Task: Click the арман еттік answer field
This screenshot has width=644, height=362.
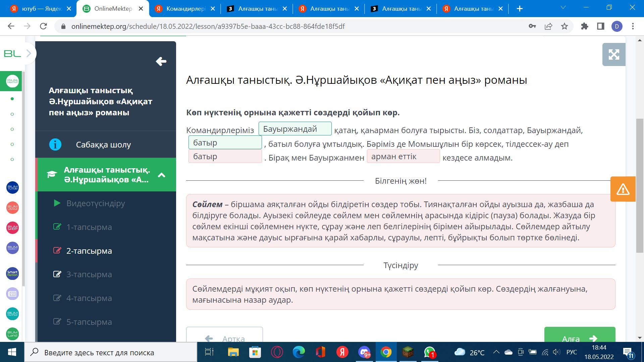Action: (403, 157)
